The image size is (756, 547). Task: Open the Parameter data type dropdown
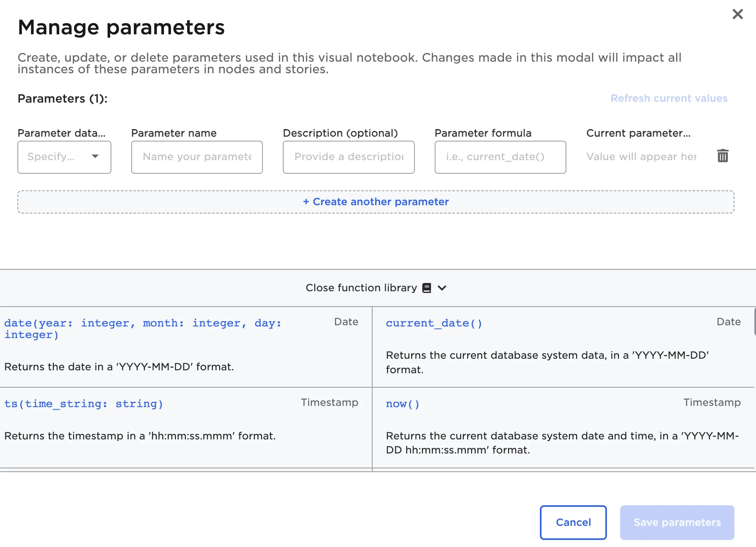[64, 157]
